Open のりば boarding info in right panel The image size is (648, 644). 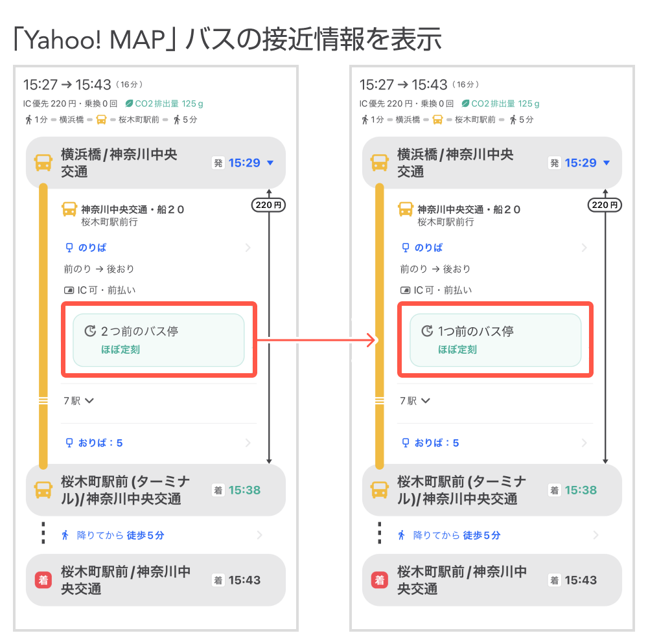click(x=495, y=247)
